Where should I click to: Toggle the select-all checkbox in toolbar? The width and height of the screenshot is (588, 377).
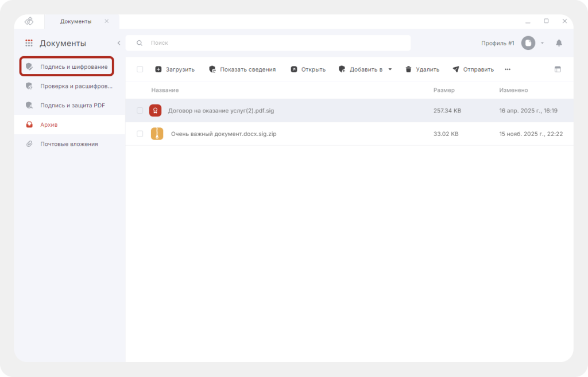[x=140, y=69]
